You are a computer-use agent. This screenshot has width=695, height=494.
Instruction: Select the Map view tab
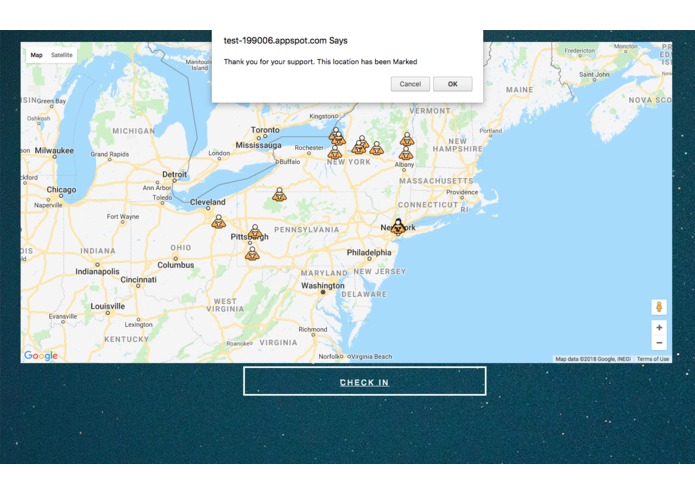tap(36, 55)
